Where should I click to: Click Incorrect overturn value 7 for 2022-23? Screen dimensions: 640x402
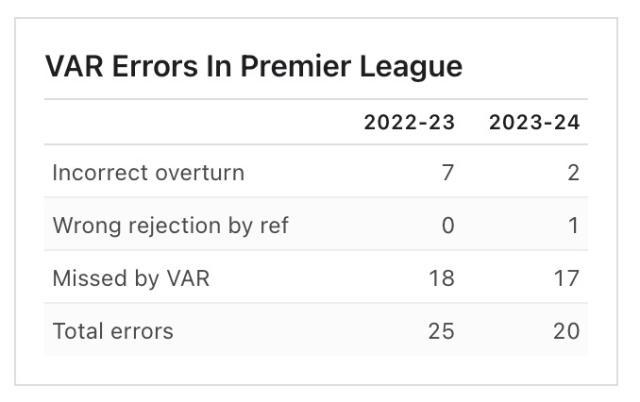[x=448, y=173]
